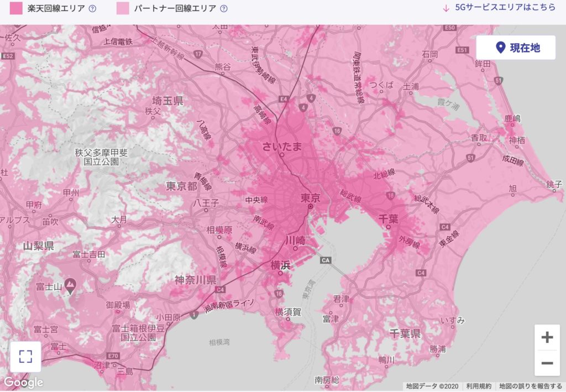Click the 山梨県 prefecture label
566x392 pixels.
click(x=39, y=246)
